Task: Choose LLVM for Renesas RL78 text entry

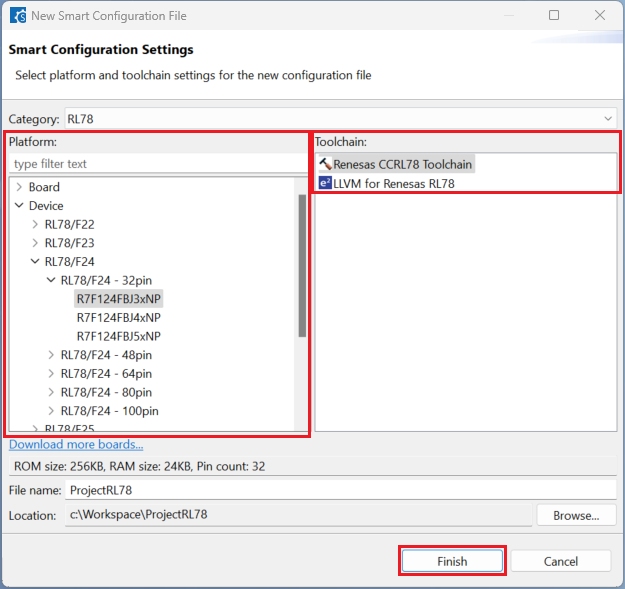Action: [394, 183]
